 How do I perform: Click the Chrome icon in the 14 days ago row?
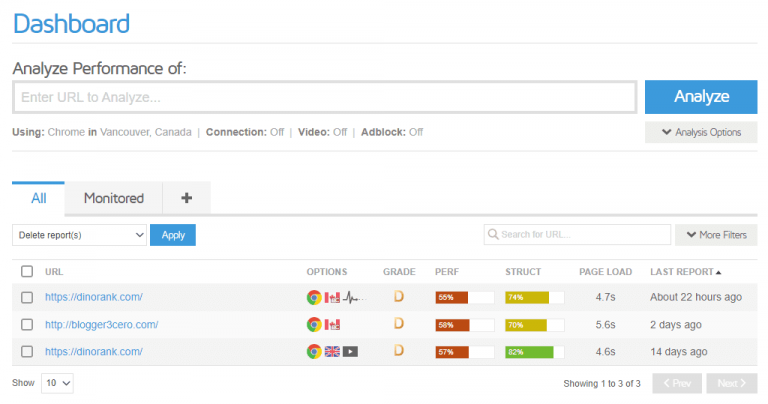point(314,351)
